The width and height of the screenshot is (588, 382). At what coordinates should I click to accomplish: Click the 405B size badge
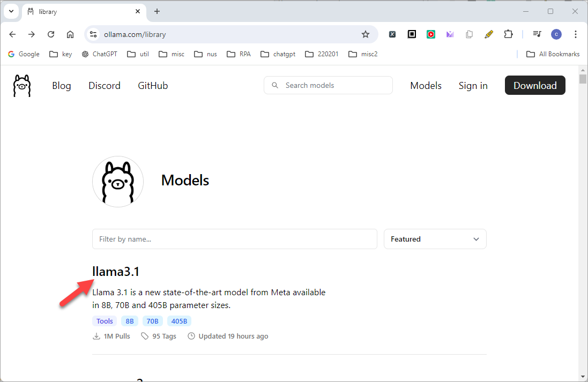pyautogui.click(x=179, y=321)
